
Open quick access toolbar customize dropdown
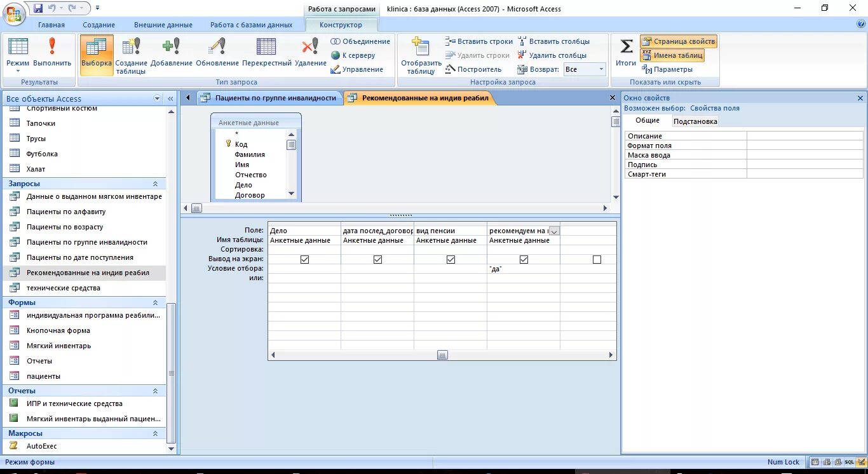coord(97,8)
